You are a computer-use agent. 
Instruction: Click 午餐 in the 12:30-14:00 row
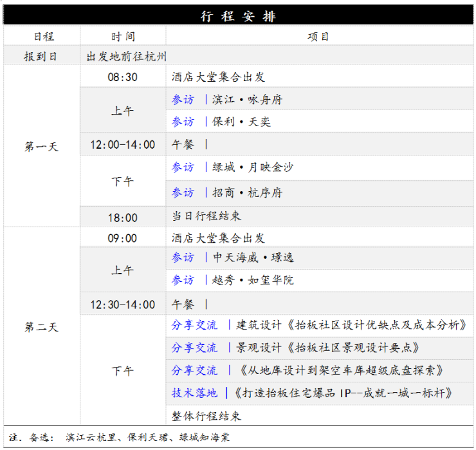[319, 304]
